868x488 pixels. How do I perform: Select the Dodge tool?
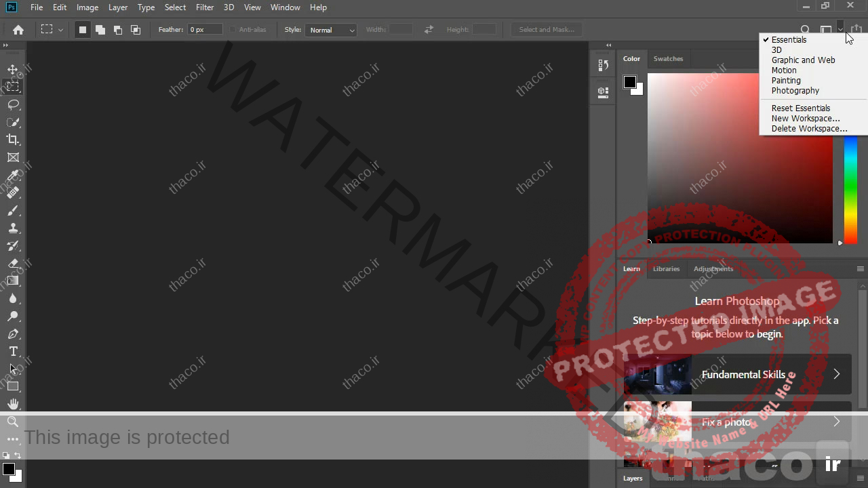[13, 316]
